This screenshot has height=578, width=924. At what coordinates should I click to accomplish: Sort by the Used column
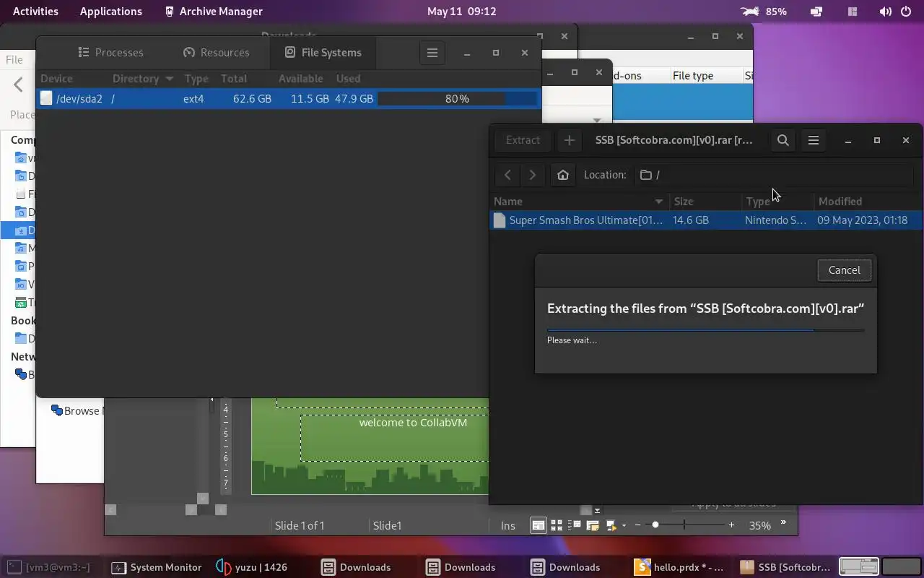[348, 78]
